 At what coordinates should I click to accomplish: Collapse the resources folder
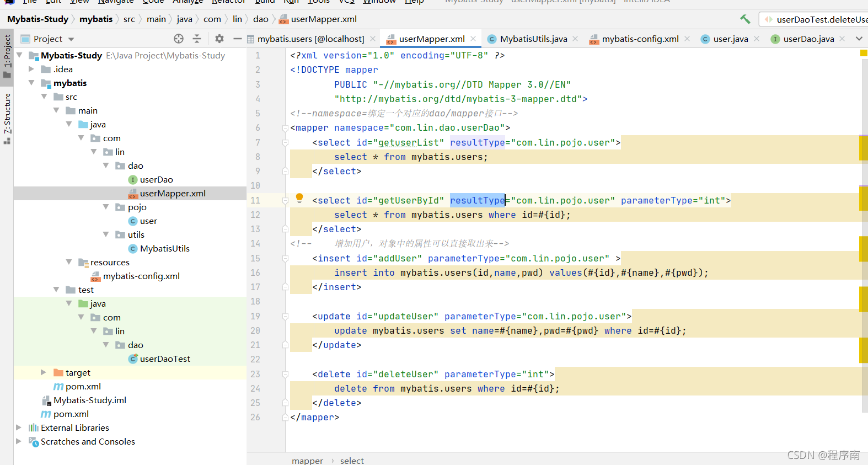[69, 262]
